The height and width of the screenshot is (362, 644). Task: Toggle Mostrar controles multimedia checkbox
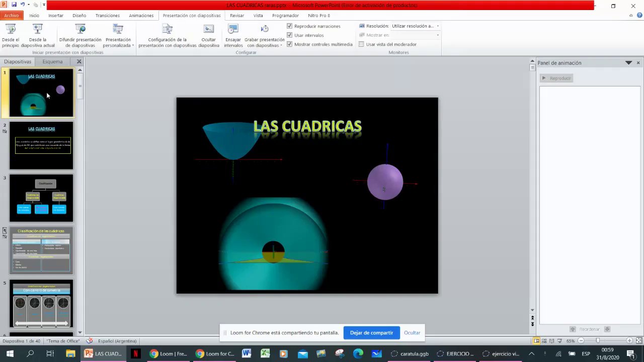coord(290,44)
